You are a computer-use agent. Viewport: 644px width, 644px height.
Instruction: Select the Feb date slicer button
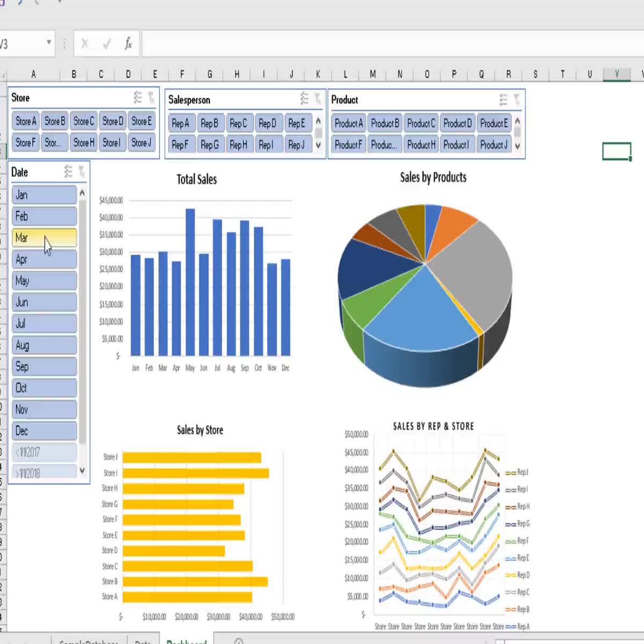pyautogui.click(x=44, y=216)
